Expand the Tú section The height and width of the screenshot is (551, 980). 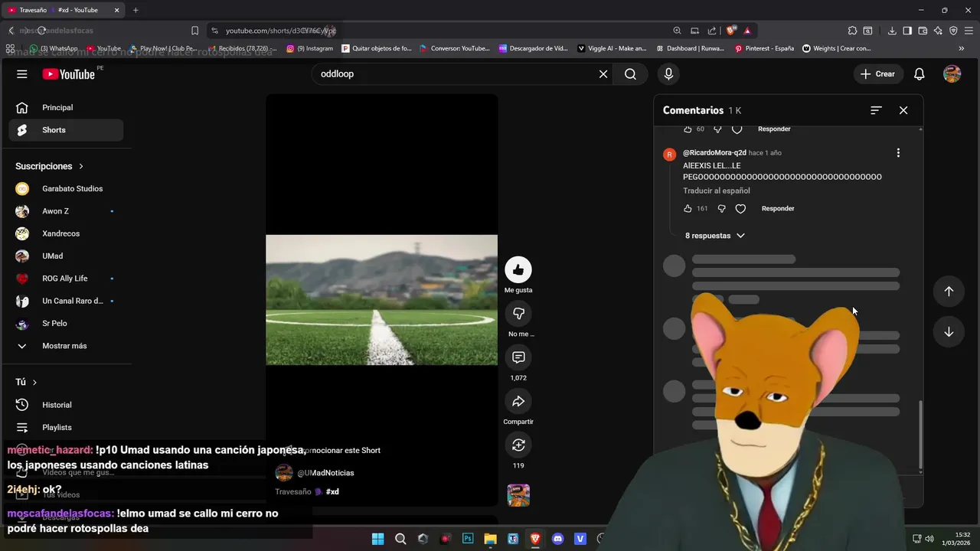click(x=26, y=382)
